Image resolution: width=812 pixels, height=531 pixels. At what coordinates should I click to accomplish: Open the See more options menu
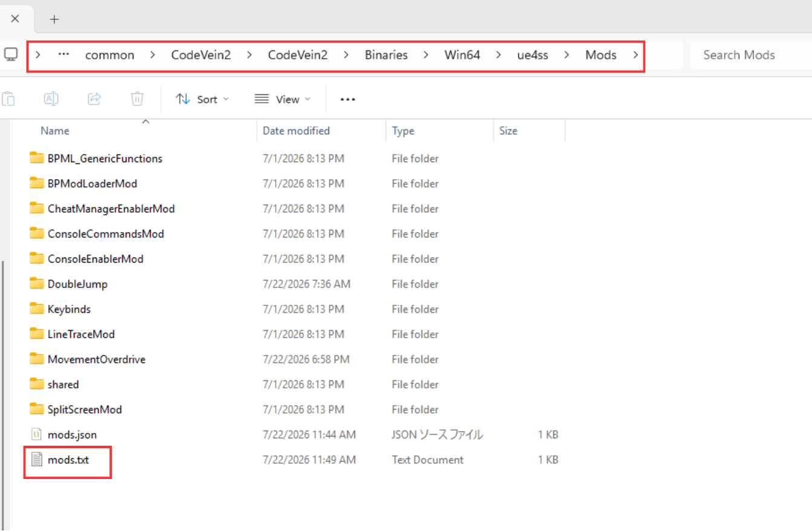(348, 99)
